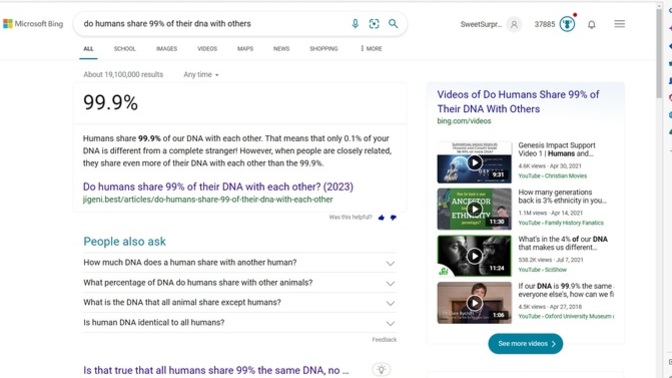Screen dimensions: 672x378
Task: Click the large 99.9% answer text
Action: [x=111, y=103]
